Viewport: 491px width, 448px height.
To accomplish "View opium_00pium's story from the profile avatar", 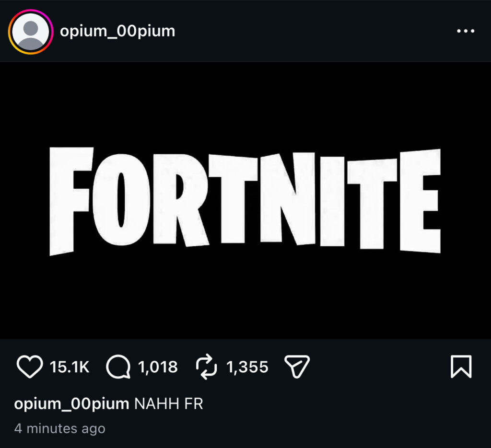I will (30, 32).
